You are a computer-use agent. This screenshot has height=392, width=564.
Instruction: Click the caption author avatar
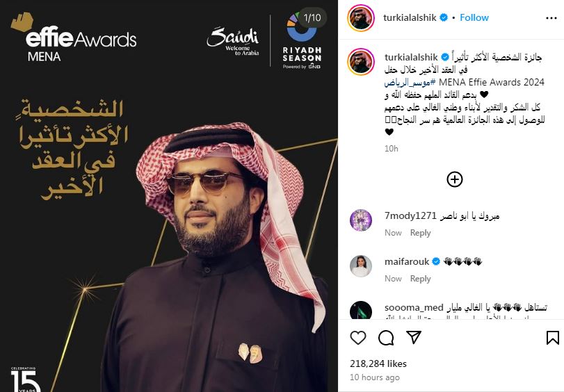click(x=361, y=61)
